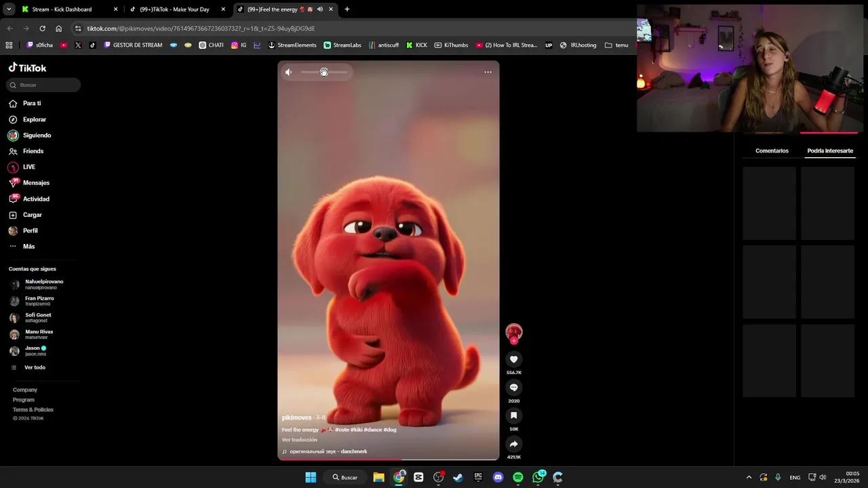Share the video with the arrow icon
Viewport: 868px width, 488px height.
click(513, 444)
